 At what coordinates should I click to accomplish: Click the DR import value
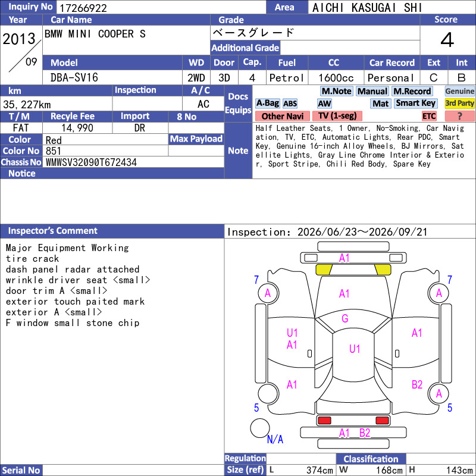140,128
